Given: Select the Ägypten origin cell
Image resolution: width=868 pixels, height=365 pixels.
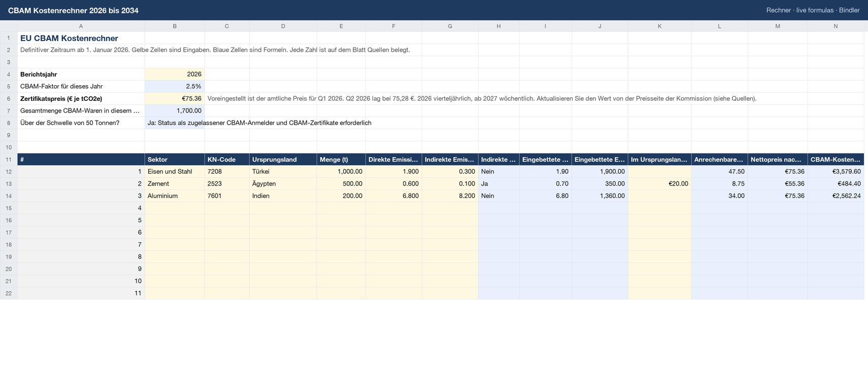Looking at the screenshot, I should (x=283, y=184).
